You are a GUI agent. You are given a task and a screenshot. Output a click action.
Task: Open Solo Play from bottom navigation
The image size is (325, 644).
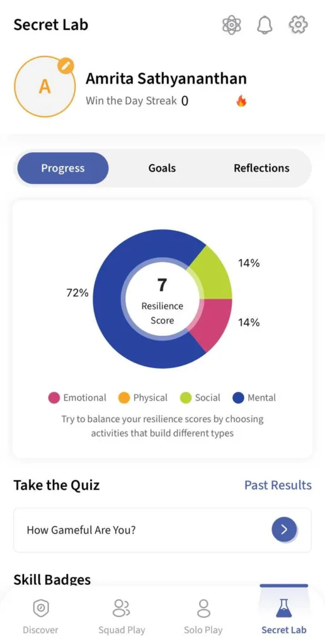(x=203, y=615)
